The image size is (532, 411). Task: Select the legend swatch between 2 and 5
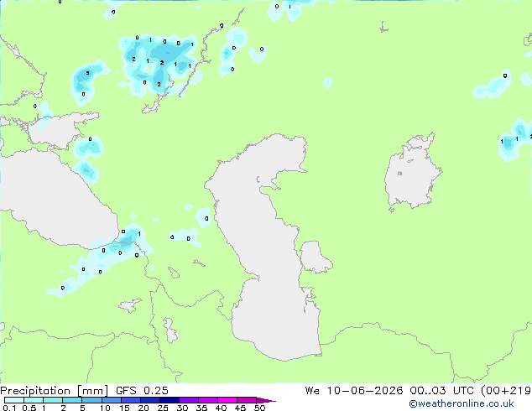pos(72,400)
